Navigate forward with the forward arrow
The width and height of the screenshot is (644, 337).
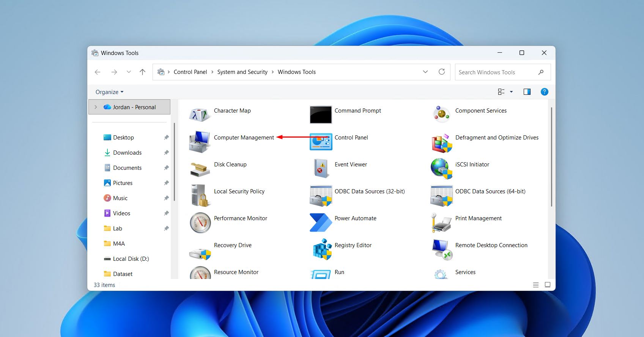coord(114,72)
